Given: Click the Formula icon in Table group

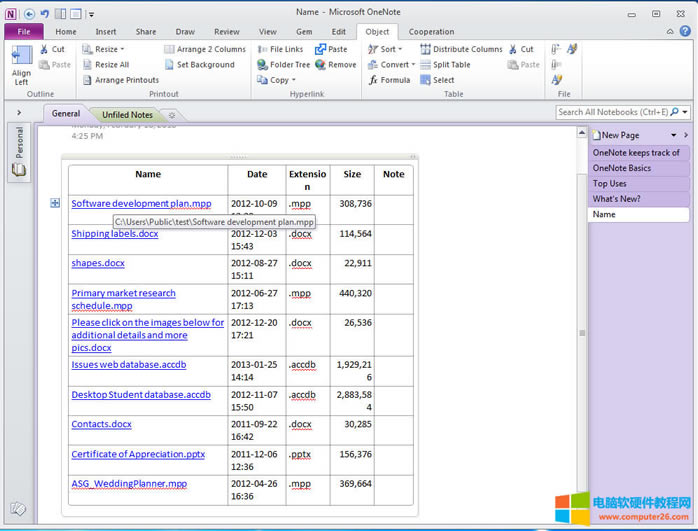Looking at the screenshot, I should [373, 80].
